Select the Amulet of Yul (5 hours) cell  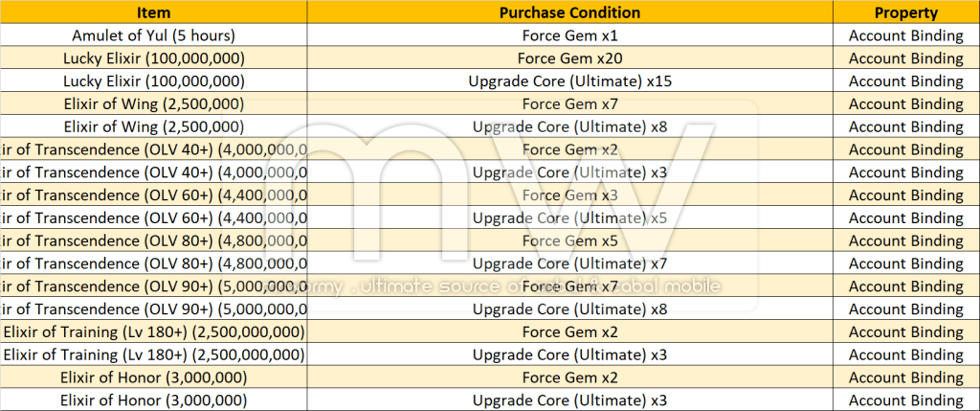point(153,35)
